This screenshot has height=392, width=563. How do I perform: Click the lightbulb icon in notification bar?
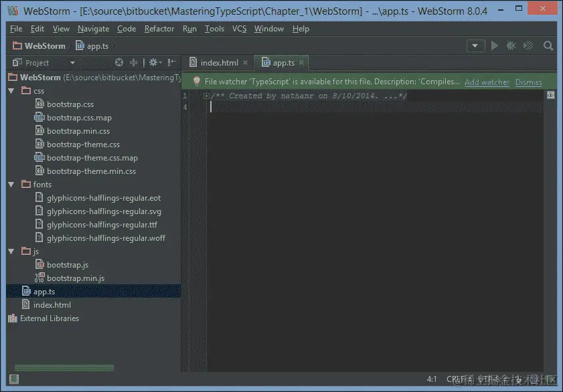[196, 82]
